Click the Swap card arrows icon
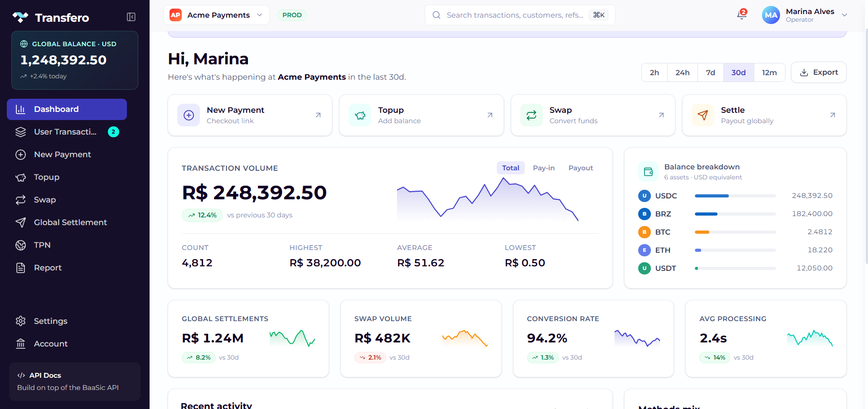 click(531, 115)
